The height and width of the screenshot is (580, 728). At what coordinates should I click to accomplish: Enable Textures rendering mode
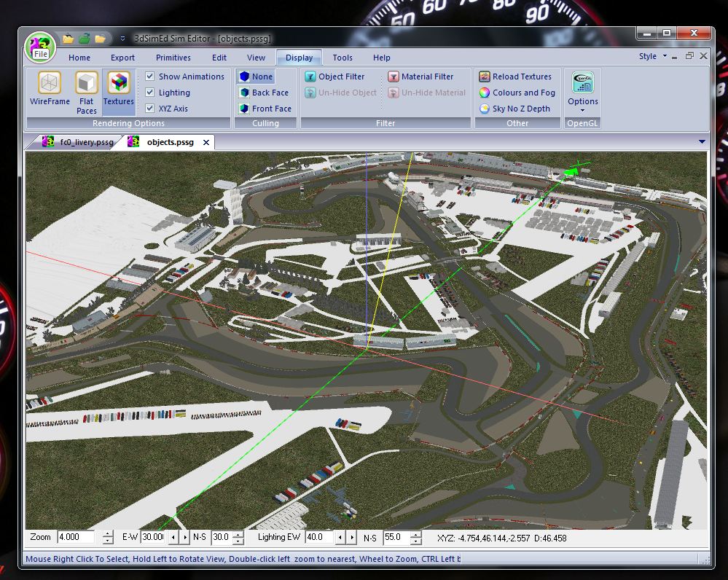click(118, 90)
